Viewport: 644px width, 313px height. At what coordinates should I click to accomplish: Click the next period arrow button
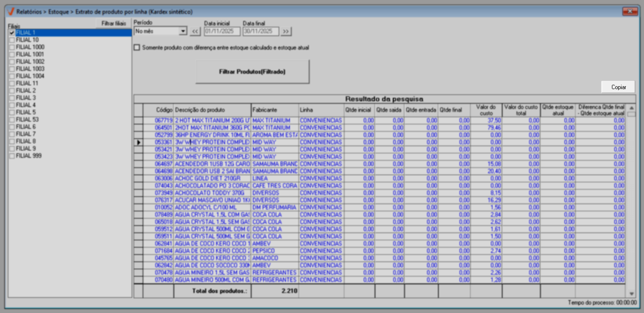click(x=286, y=31)
